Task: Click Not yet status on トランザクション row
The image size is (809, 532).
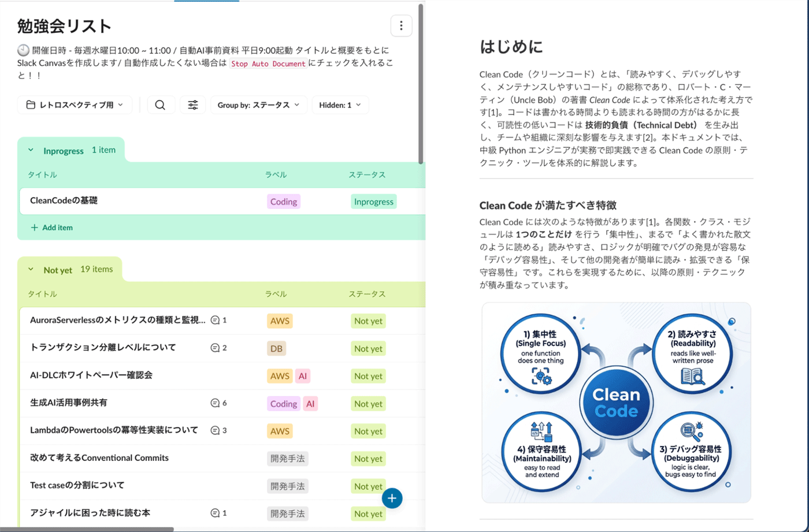Action: click(368, 349)
